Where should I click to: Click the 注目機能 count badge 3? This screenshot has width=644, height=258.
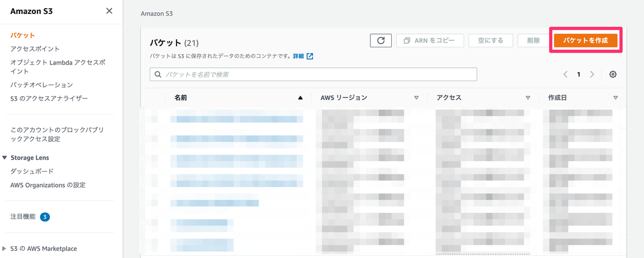coord(45,217)
